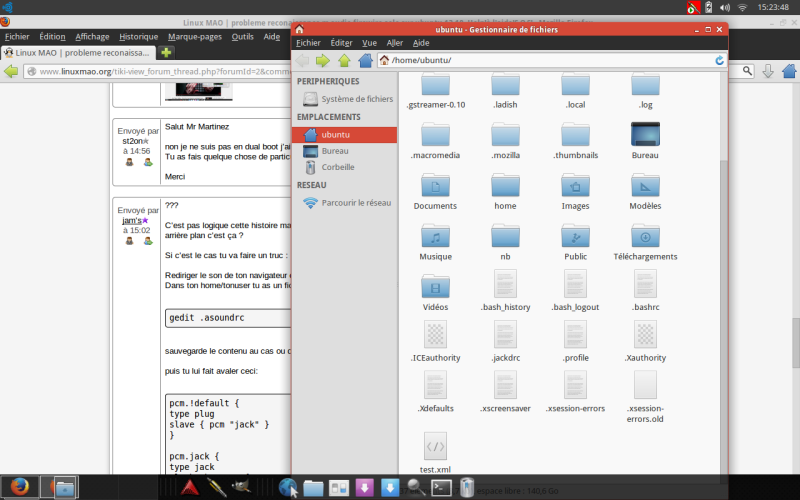Open new tab in Firefox
This screenshot has height=500, width=800.
[166, 52]
